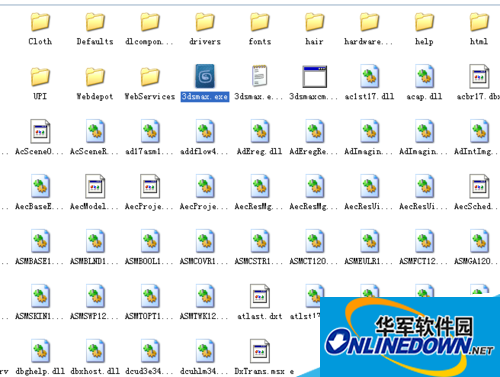The height and width of the screenshot is (377, 500).
Task: Select the AcSceneR... gear file icon
Action: pos(95,131)
